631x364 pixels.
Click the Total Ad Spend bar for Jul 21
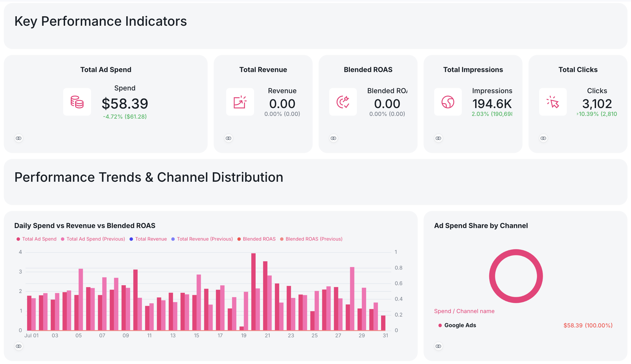coord(265,296)
